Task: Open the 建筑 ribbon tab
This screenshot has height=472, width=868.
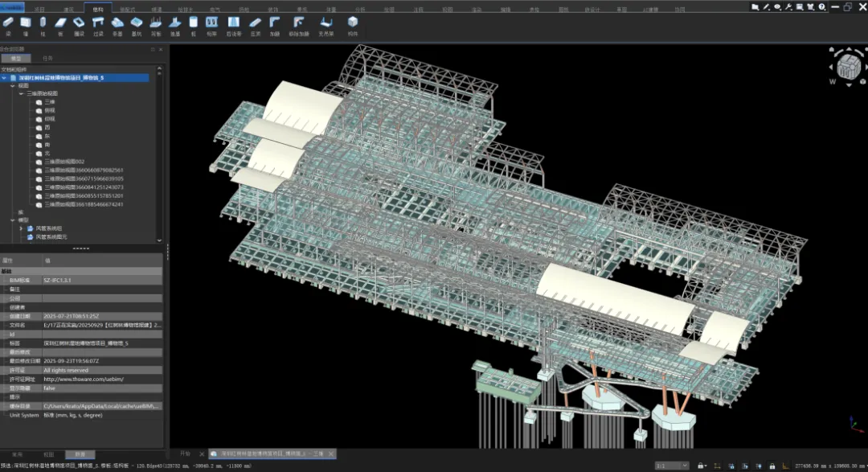Action: 68,10
